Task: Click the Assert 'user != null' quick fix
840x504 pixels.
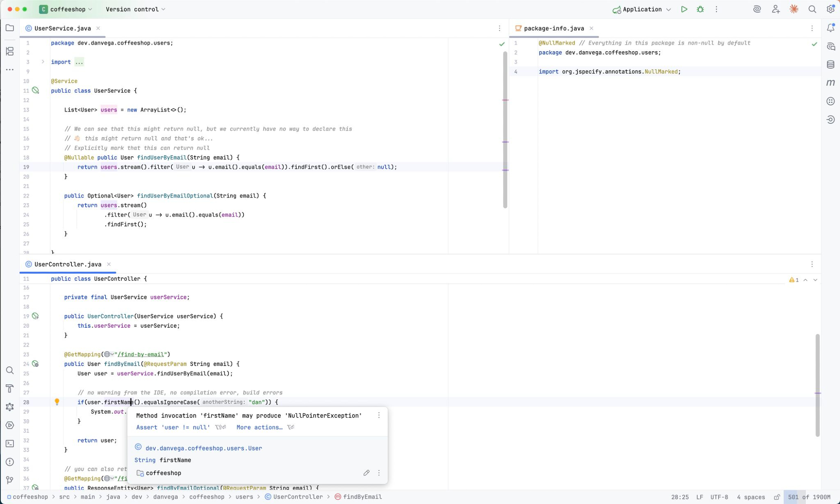Action: coord(173,427)
